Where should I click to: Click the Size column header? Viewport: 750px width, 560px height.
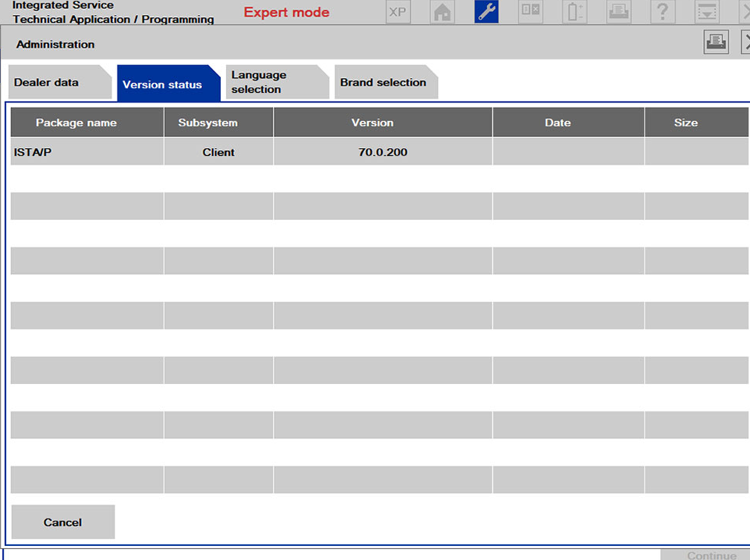pos(696,123)
